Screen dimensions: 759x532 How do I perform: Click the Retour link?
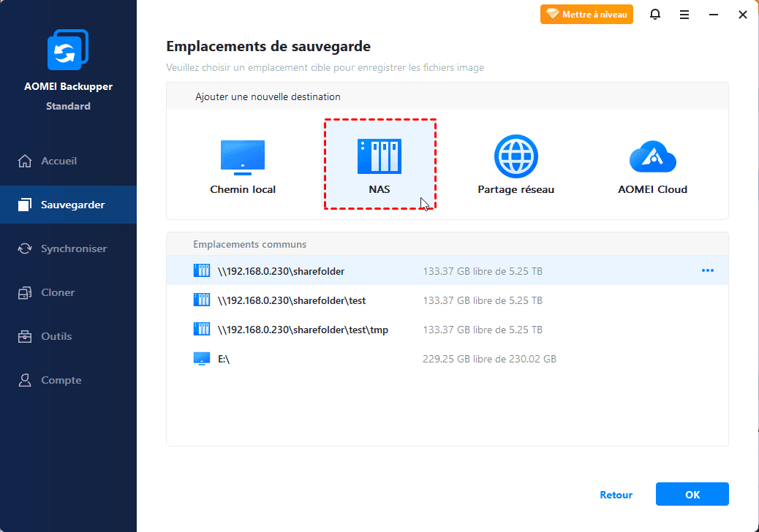coord(616,495)
